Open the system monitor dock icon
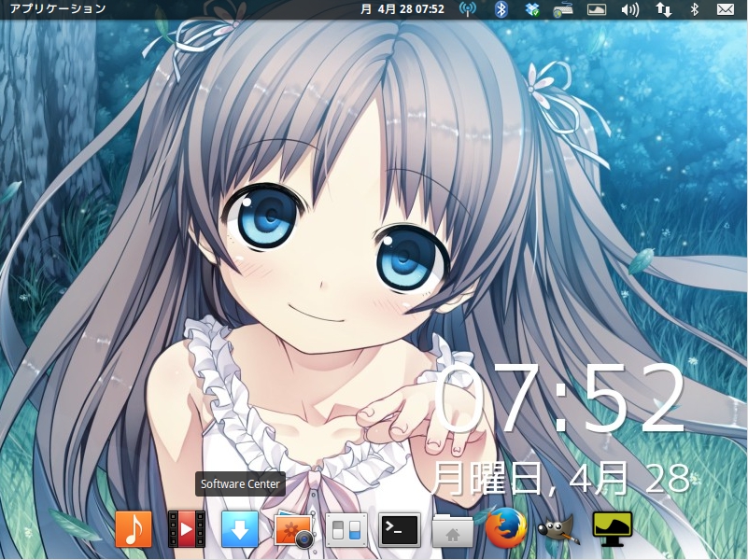 [x=613, y=529]
